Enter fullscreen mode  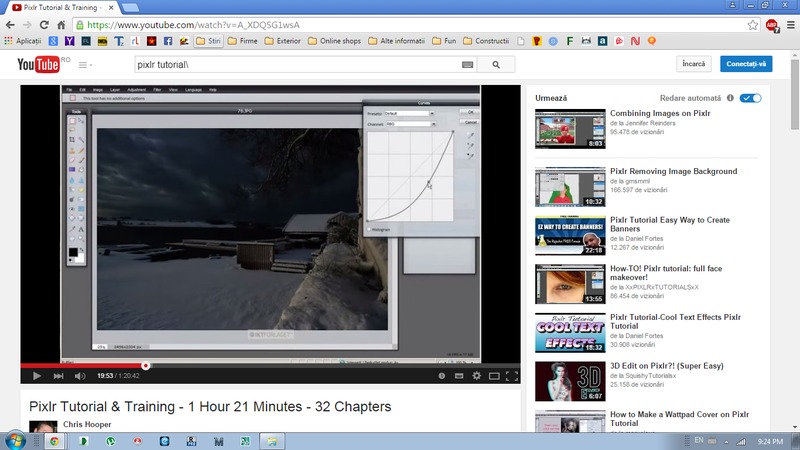pos(512,376)
